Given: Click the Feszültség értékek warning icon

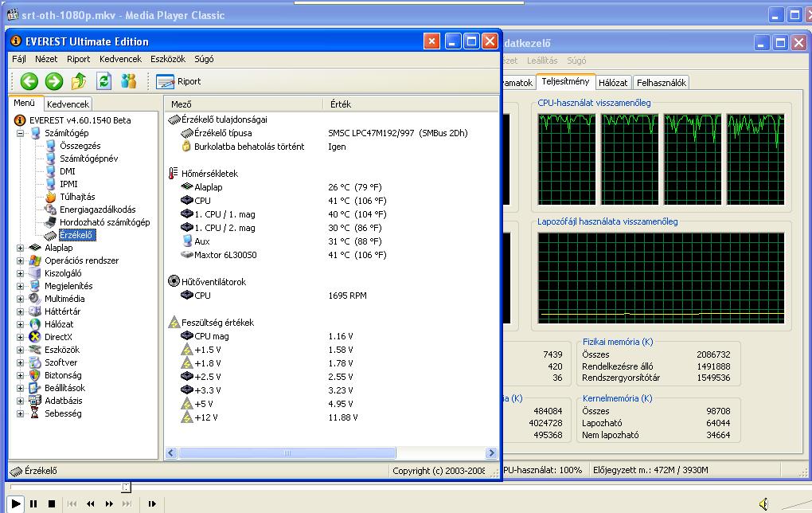Looking at the screenshot, I should [x=174, y=323].
